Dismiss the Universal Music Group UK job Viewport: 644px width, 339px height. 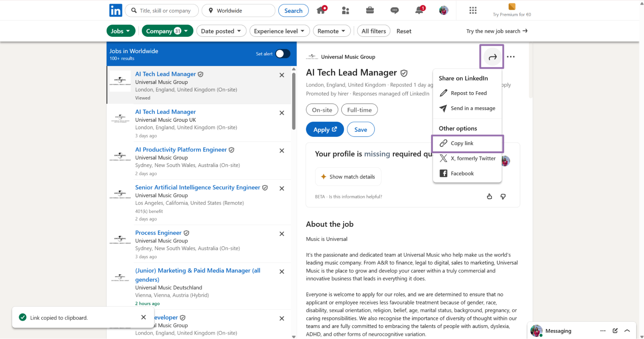(x=282, y=113)
